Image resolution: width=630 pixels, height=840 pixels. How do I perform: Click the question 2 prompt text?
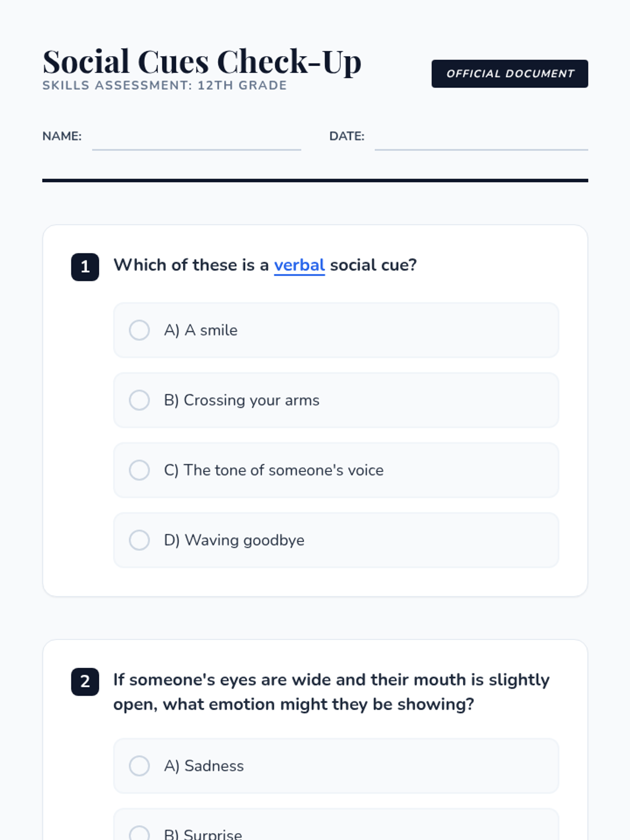(331, 691)
